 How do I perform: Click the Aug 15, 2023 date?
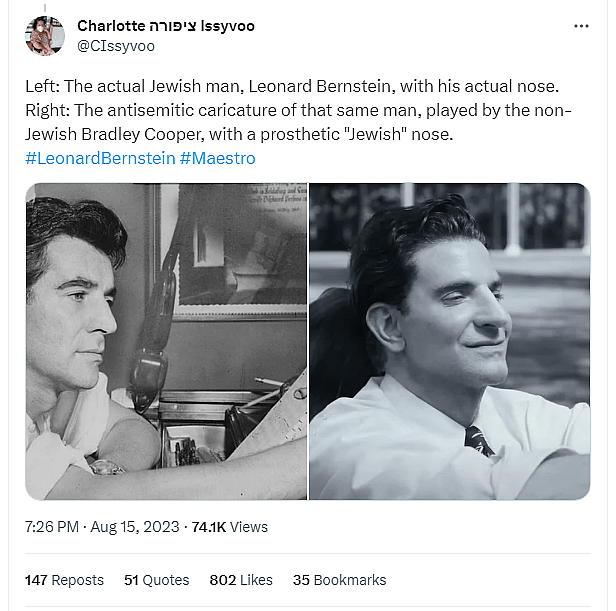click(137, 527)
